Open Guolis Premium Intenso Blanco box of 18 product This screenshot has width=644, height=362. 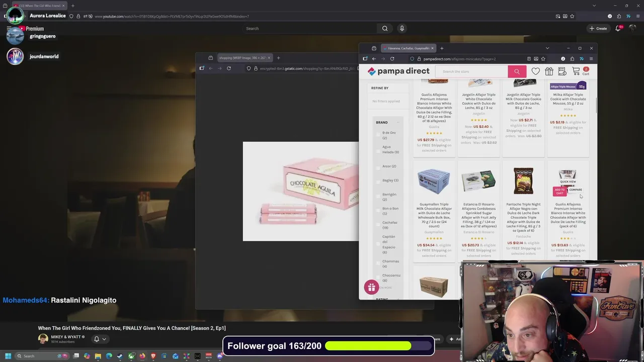click(434, 108)
